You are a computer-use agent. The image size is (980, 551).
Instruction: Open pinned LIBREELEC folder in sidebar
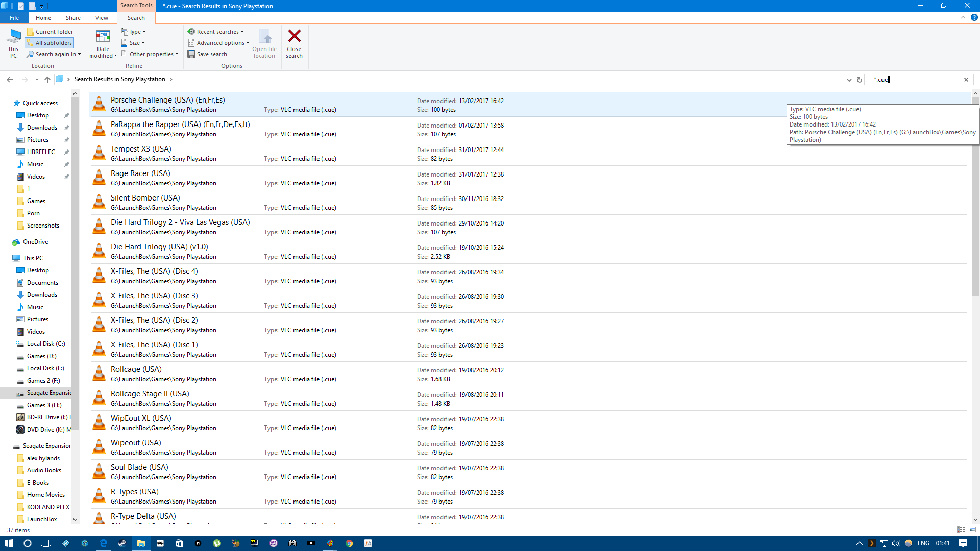[x=41, y=152]
